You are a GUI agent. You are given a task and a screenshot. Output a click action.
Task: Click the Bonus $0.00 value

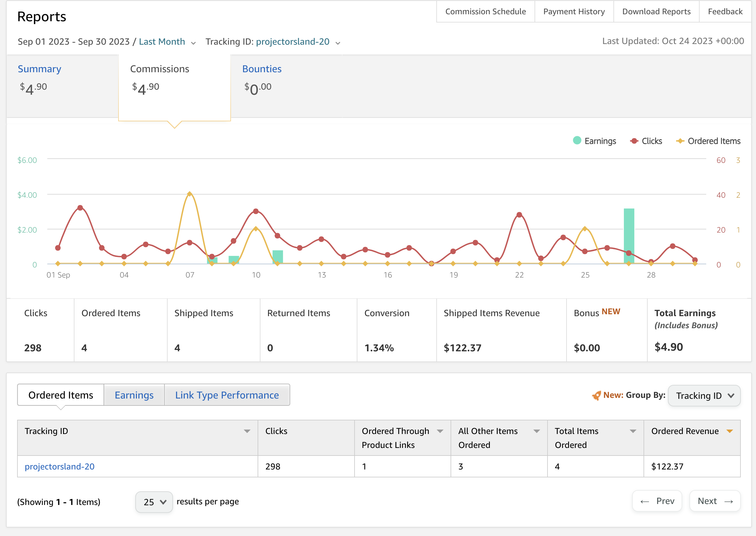(x=587, y=348)
